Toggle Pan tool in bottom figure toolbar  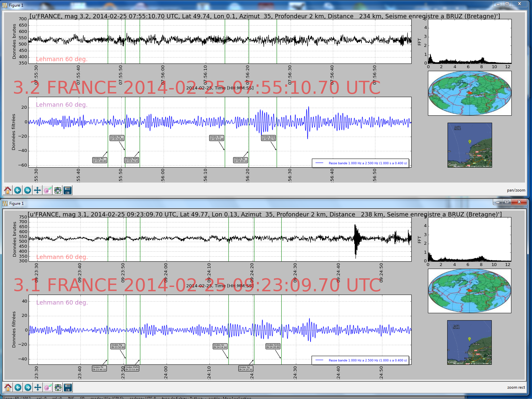pyautogui.click(x=38, y=387)
